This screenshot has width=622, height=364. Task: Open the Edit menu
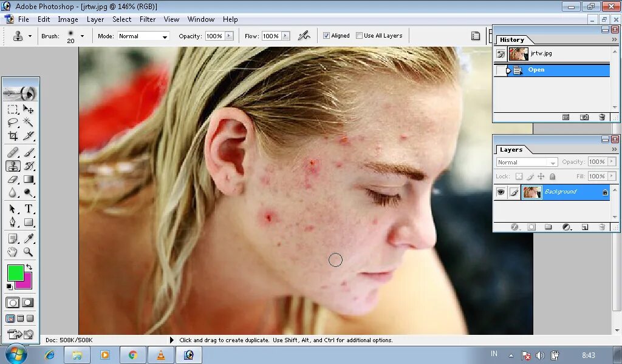(x=44, y=19)
